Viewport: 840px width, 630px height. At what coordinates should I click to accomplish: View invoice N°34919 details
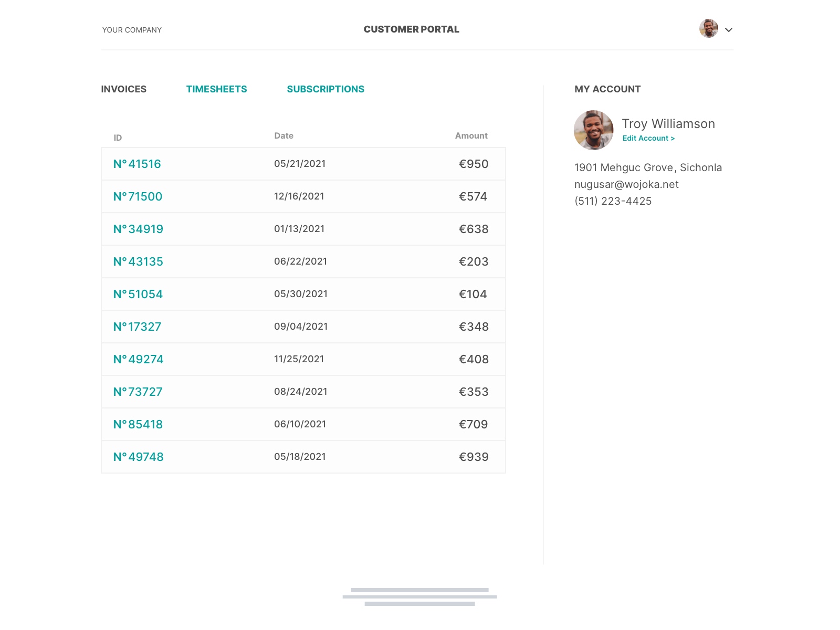tap(138, 229)
